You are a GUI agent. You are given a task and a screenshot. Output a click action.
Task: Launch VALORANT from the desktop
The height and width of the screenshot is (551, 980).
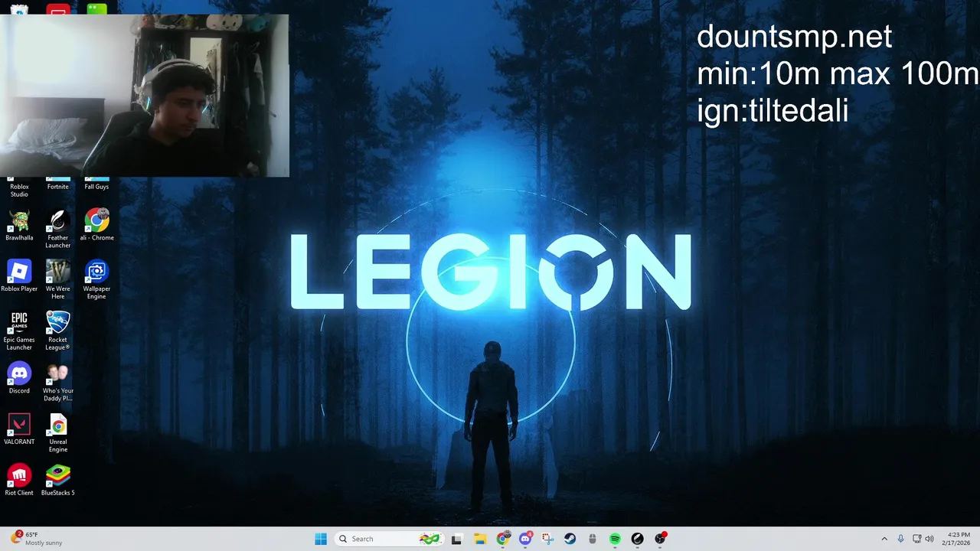19,429
